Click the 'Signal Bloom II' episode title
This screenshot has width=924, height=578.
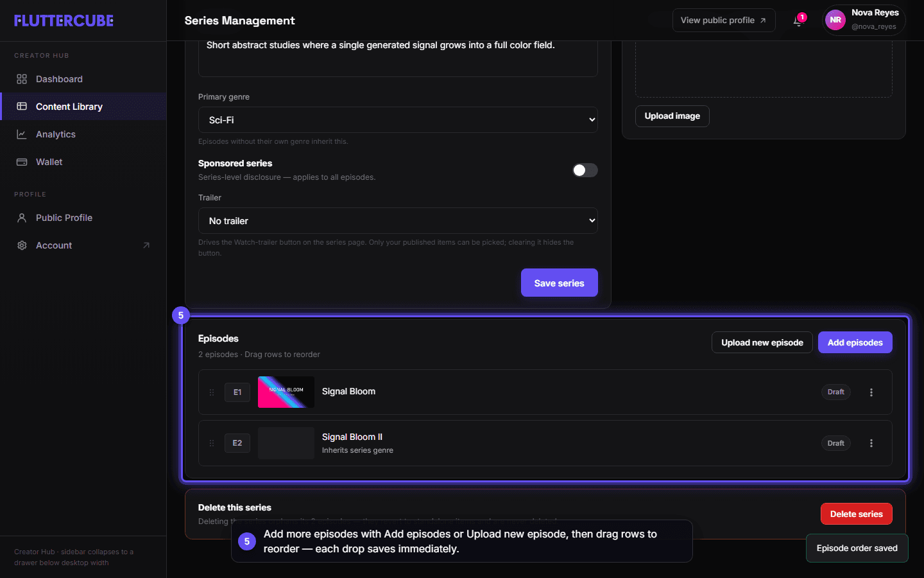point(352,437)
